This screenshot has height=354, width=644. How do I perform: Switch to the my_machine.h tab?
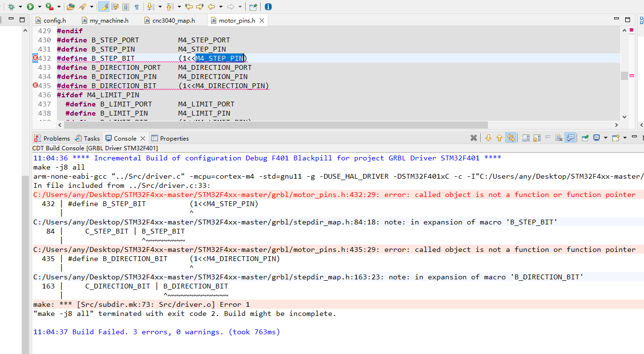click(105, 20)
